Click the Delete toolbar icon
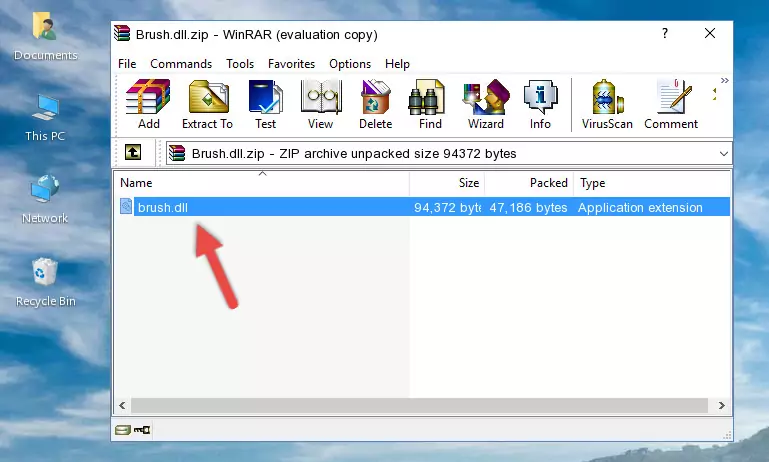 (x=375, y=104)
